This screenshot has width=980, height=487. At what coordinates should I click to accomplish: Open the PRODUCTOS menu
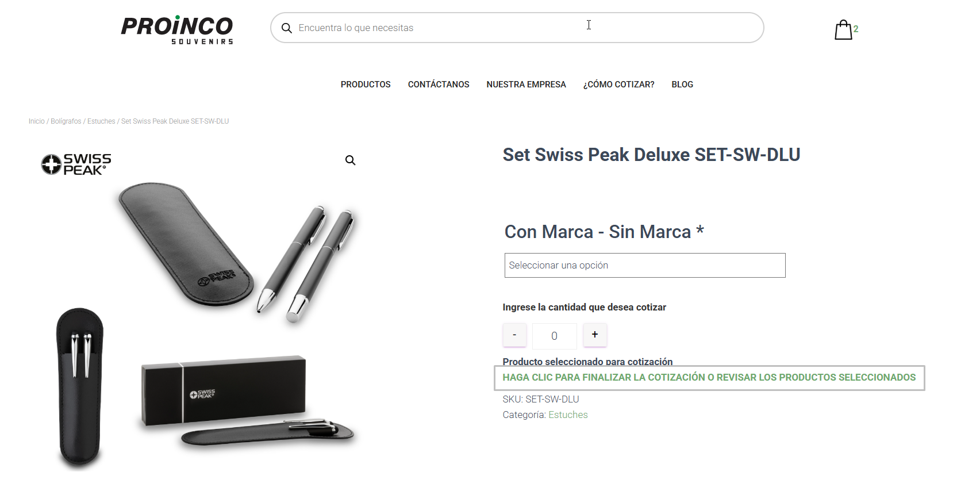click(x=366, y=85)
